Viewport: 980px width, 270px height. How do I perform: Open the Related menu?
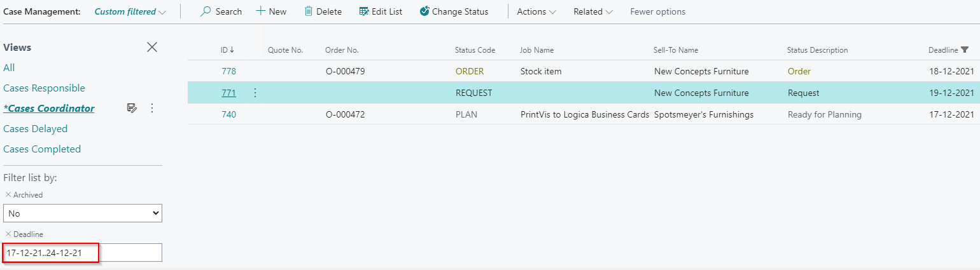point(592,11)
